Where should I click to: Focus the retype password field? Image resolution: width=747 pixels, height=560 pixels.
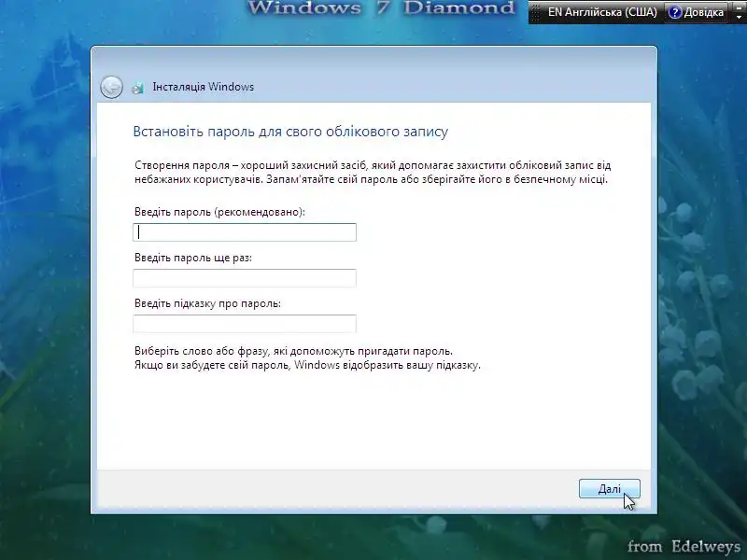click(245, 278)
